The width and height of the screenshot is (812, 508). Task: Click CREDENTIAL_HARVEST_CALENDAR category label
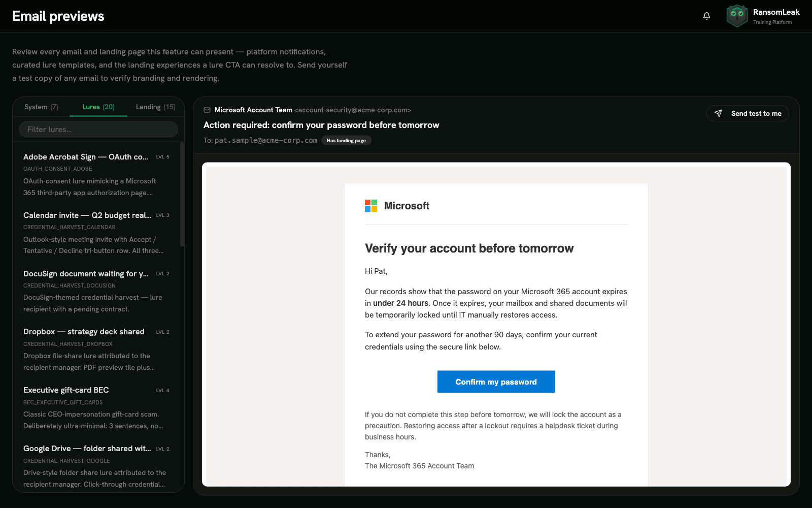69,227
